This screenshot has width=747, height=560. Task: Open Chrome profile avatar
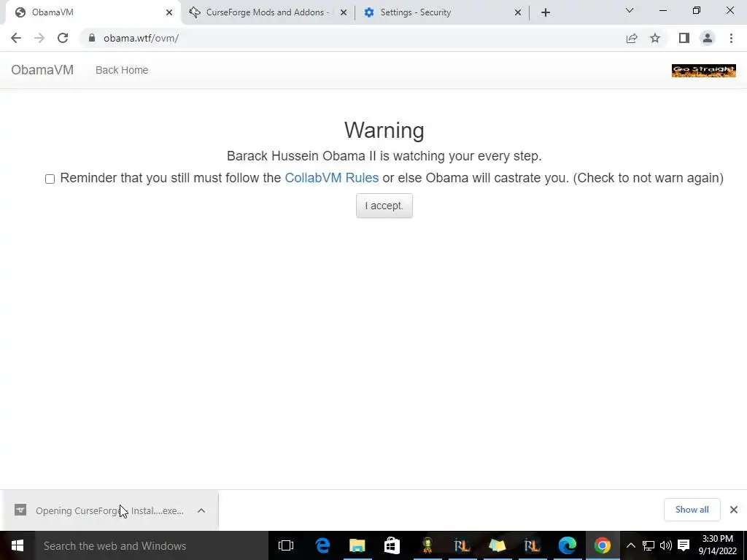pos(708,38)
